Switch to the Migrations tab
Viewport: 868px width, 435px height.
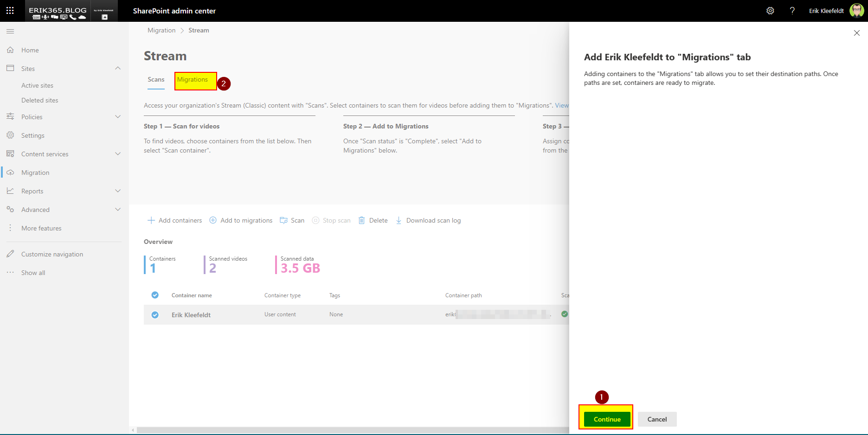pos(193,80)
